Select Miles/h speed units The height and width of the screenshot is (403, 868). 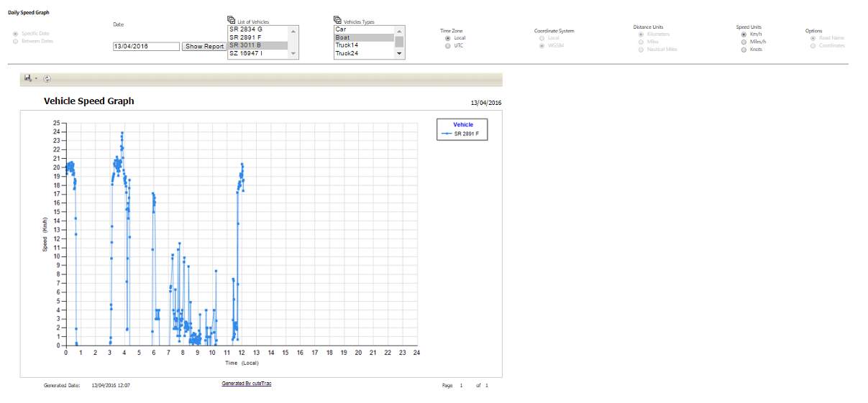pos(744,42)
